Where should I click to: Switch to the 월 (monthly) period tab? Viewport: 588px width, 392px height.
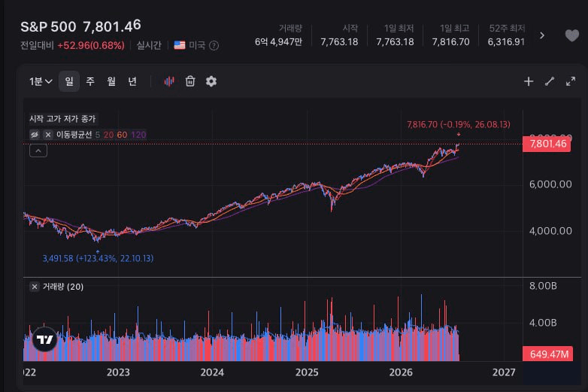click(111, 81)
